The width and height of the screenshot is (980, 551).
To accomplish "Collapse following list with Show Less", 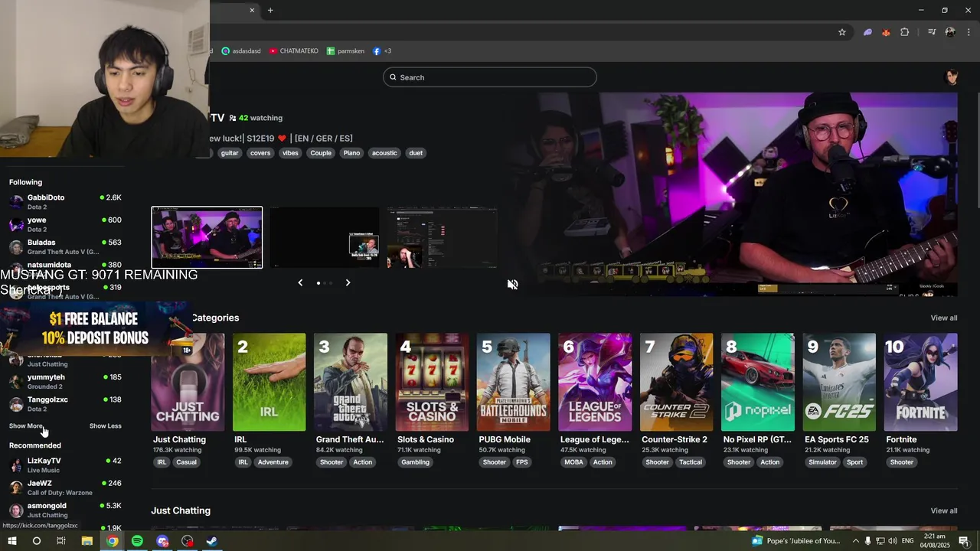I will (x=105, y=426).
